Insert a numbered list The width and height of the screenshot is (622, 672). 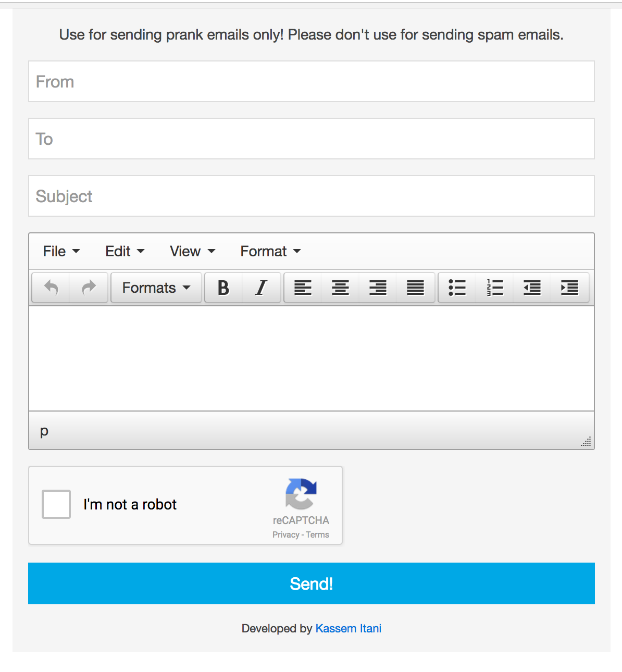point(494,288)
